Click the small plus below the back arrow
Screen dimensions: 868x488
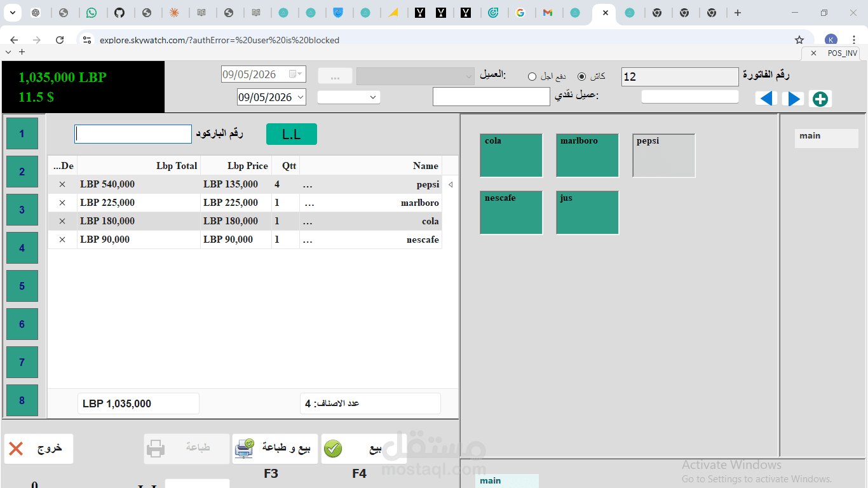tap(22, 52)
